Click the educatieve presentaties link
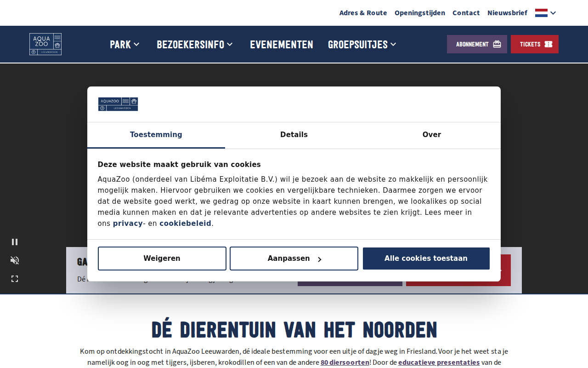The image size is (588, 368). [x=439, y=362]
